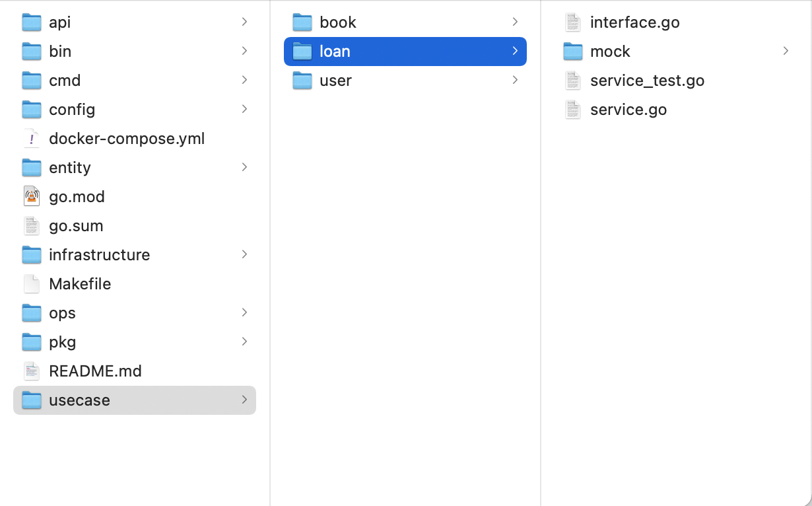The width and height of the screenshot is (812, 506).
Task: Expand the api folder chevron
Action: [244, 22]
